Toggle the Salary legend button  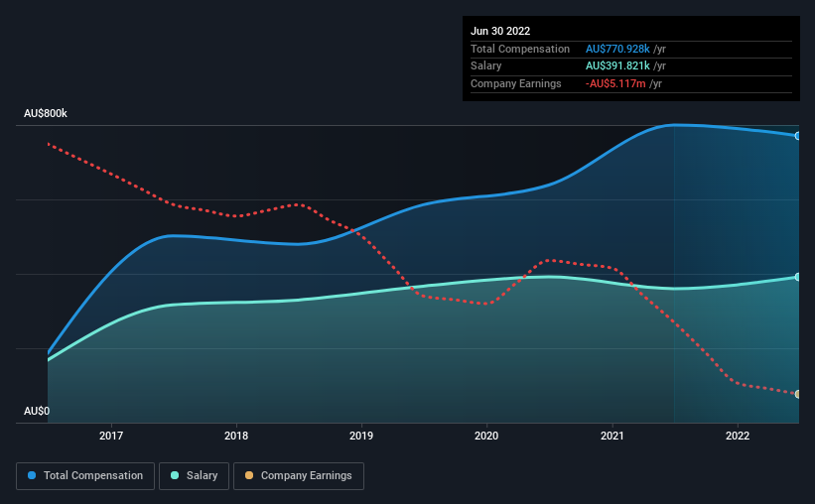coord(194,476)
